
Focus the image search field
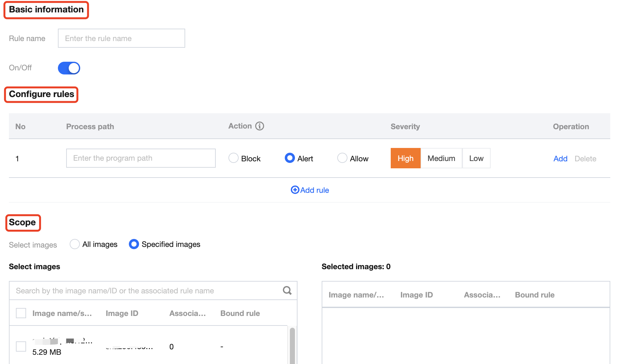pos(146,290)
